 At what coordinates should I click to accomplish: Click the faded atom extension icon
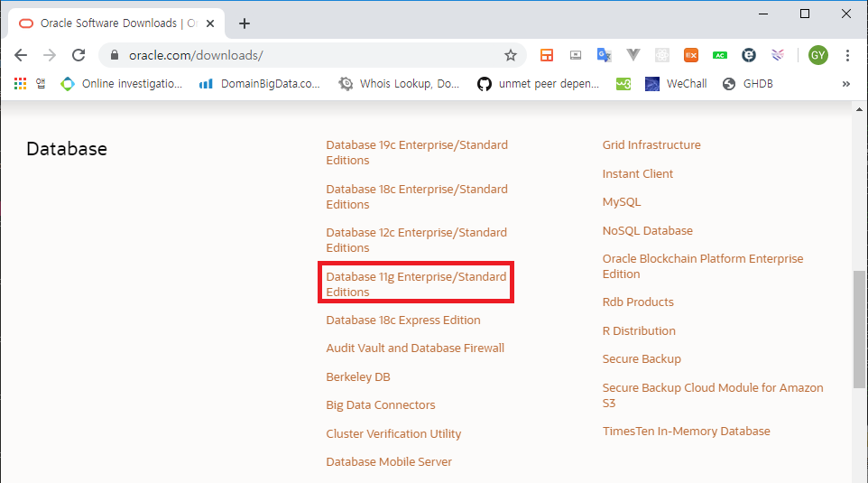coord(662,55)
